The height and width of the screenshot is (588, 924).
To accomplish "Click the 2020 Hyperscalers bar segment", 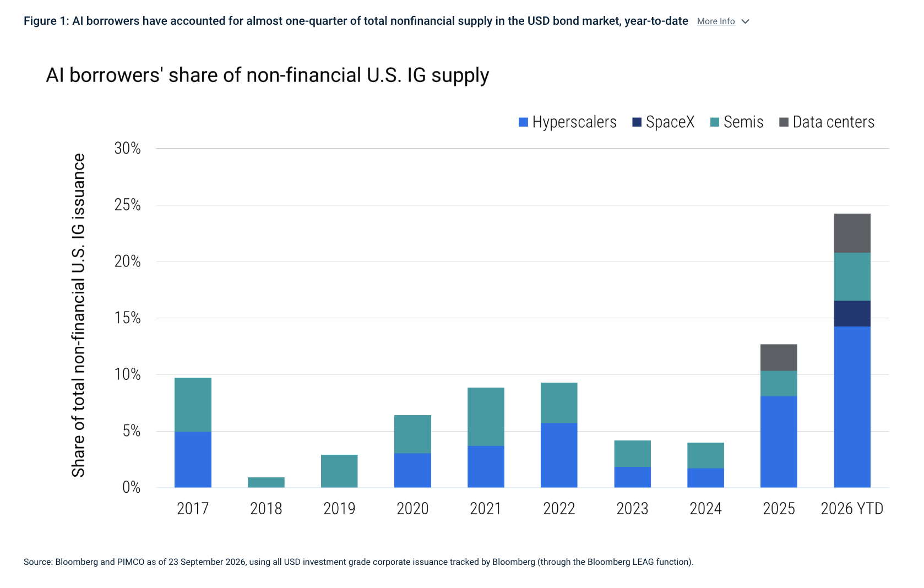I will 412,470.
